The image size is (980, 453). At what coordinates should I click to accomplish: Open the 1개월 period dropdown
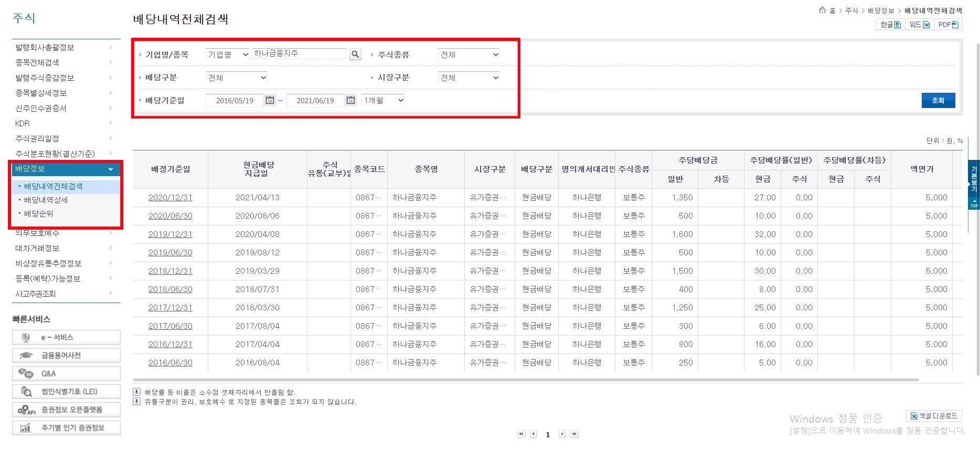click(x=384, y=100)
